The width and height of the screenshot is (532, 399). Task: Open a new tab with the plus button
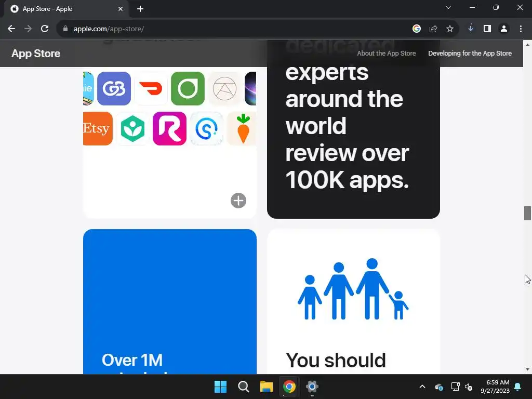[x=140, y=9]
